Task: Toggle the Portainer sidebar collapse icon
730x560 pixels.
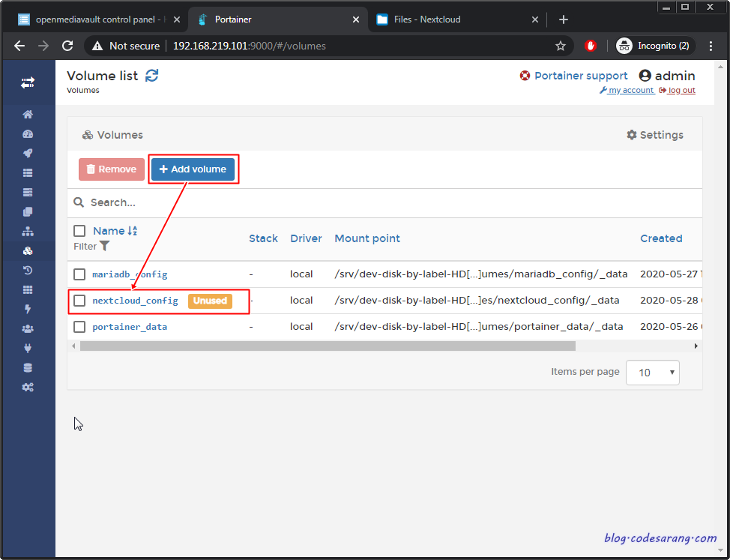Action: [x=28, y=83]
